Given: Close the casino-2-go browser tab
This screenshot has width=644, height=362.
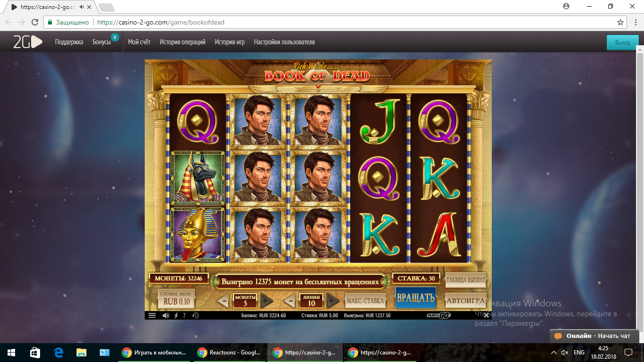Looking at the screenshot, I should (90, 7).
